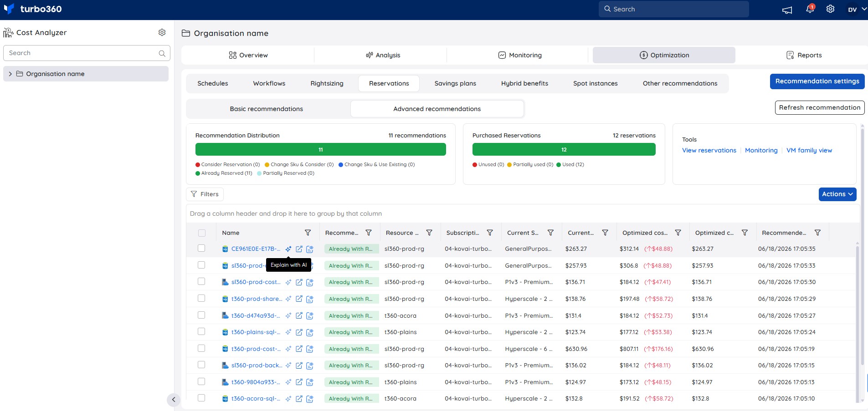Toggle the select-all checkbox in table header
868x411 pixels.
point(202,233)
